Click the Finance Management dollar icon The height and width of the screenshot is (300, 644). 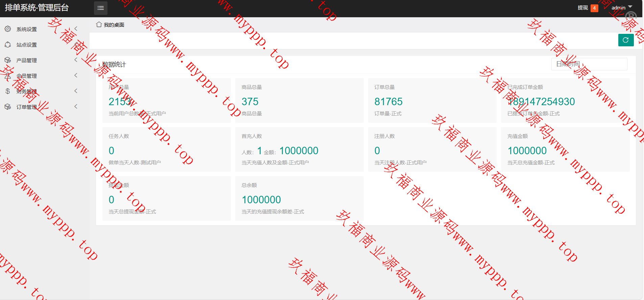[8, 91]
